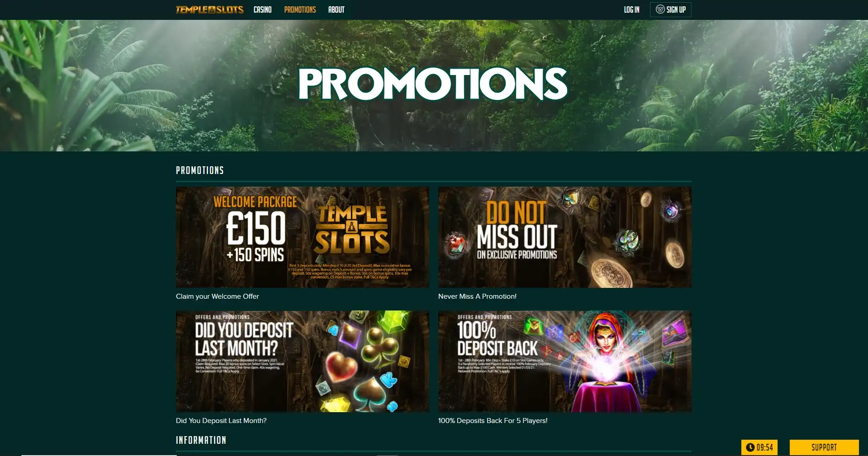
Task: Open the yellow Support chat button
Action: click(x=824, y=447)
